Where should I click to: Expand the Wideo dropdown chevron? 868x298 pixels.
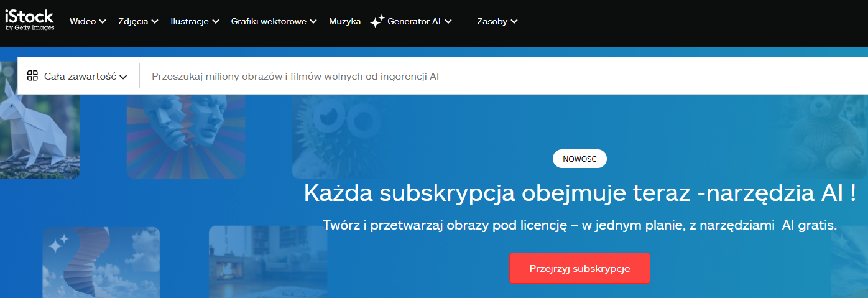(x=103, y=22)
